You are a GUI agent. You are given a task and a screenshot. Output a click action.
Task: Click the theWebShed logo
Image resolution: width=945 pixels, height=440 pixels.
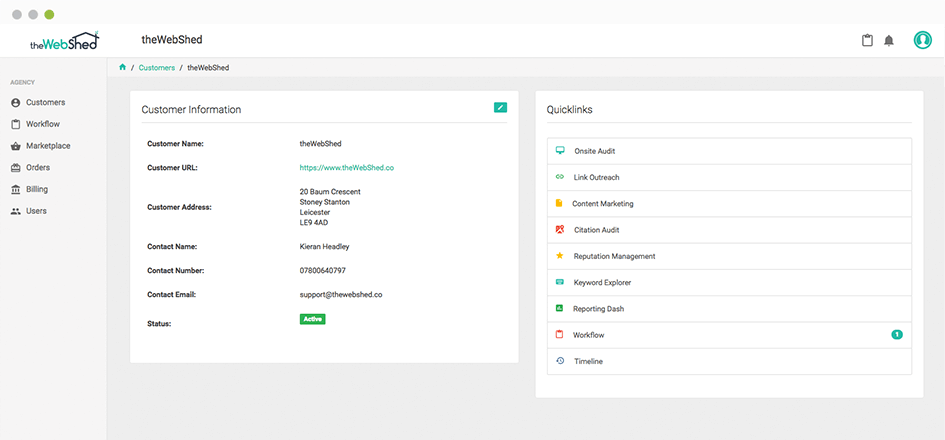pyautogui.click(x=64, y=42)
